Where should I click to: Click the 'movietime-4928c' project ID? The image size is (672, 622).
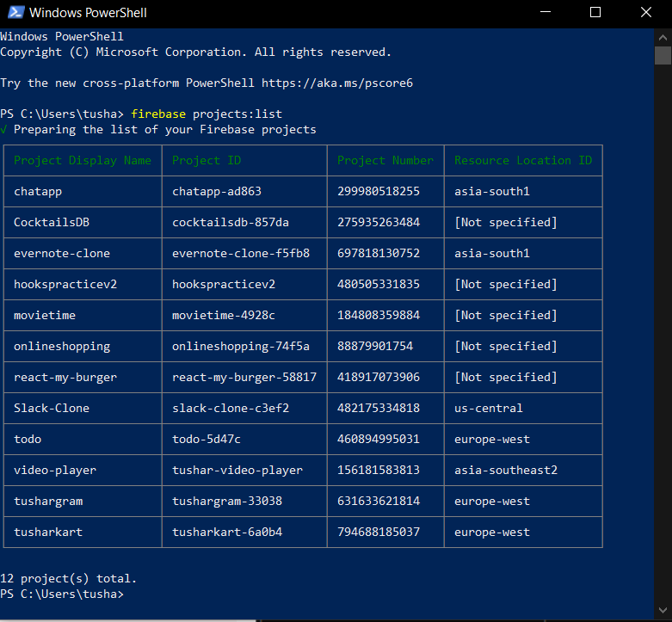click(x=224, y=315)
